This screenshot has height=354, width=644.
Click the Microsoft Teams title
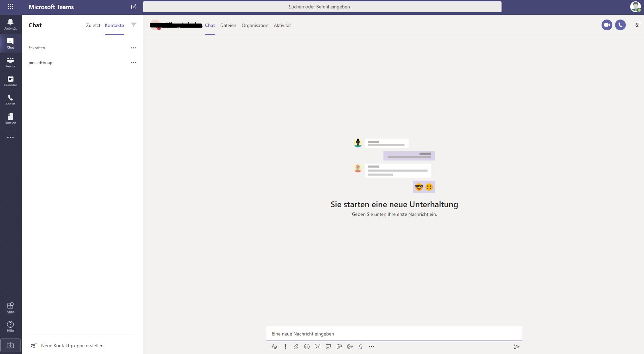click(x=51, y=7)
